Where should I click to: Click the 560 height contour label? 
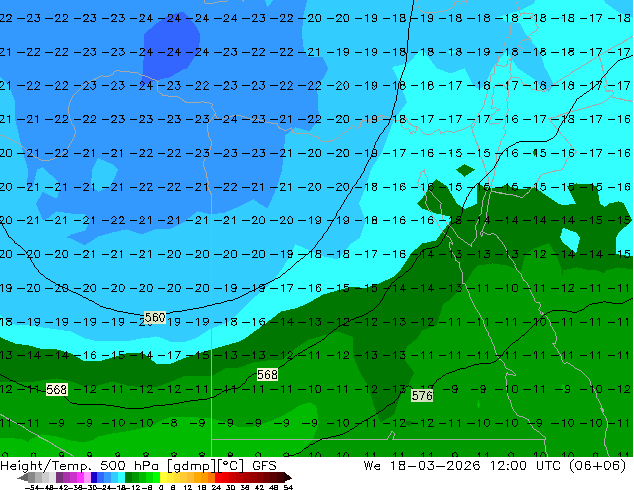point(155,318)
